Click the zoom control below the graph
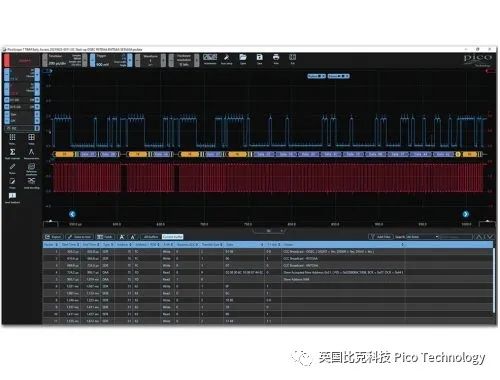The width and height of the screenshot is (500, 380). click(x=269, y=231)
